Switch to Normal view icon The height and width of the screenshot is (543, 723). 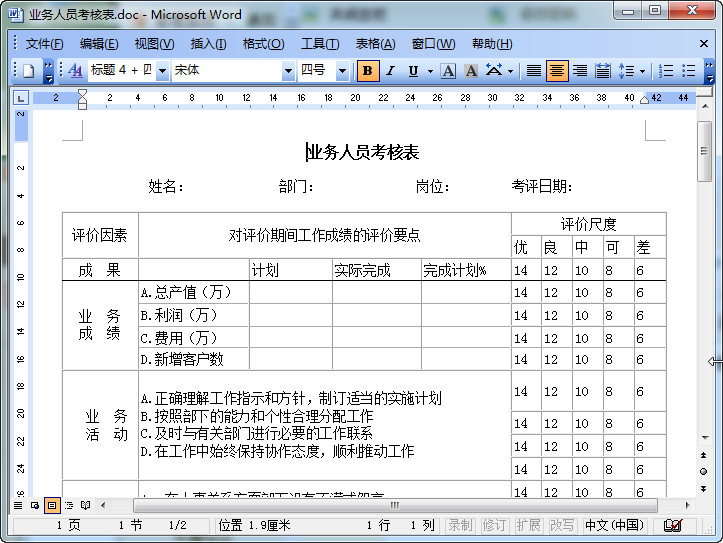click(x=18, y=505)
